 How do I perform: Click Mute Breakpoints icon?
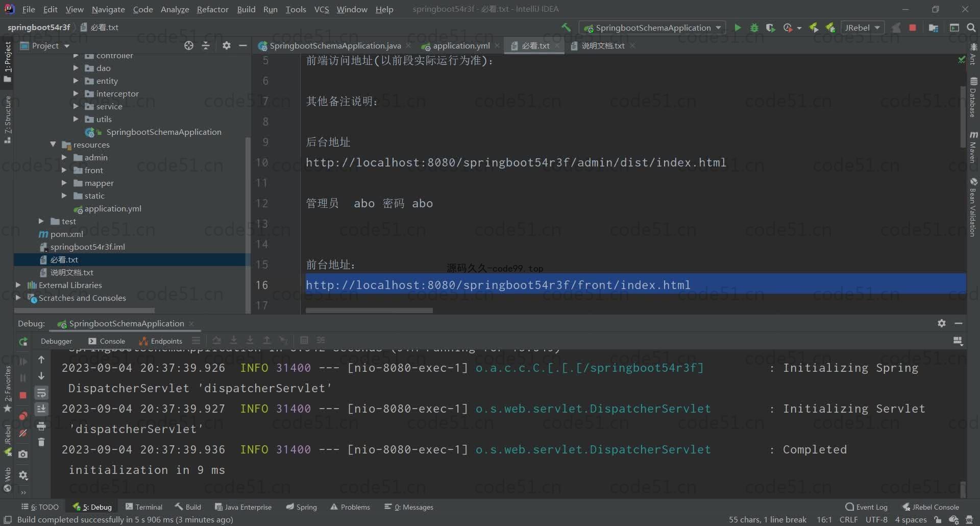pos(23,433)
